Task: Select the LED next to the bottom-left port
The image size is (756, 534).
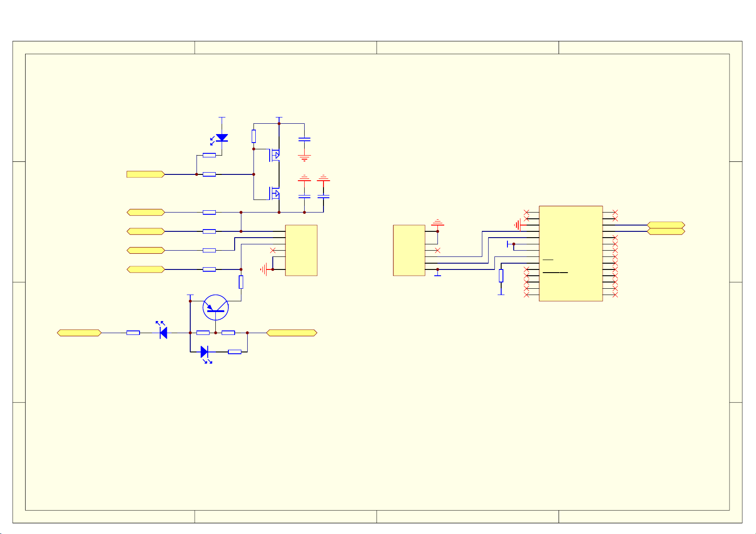Action: 162,330
